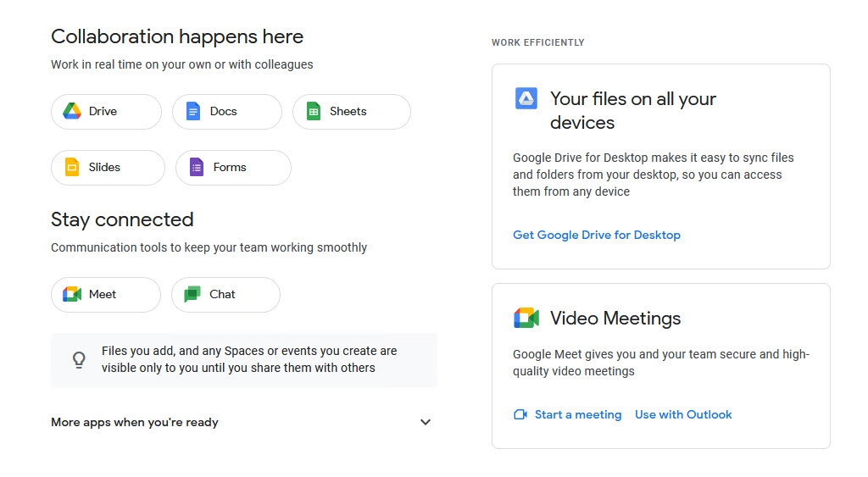
Task: Click the lightbulb tip icon
Action: point(79,360)
